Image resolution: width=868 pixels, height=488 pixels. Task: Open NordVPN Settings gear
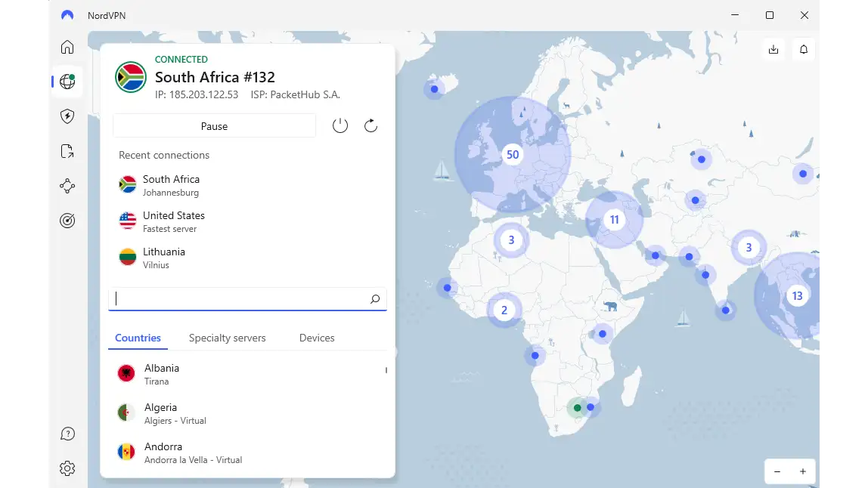[67, 468]
